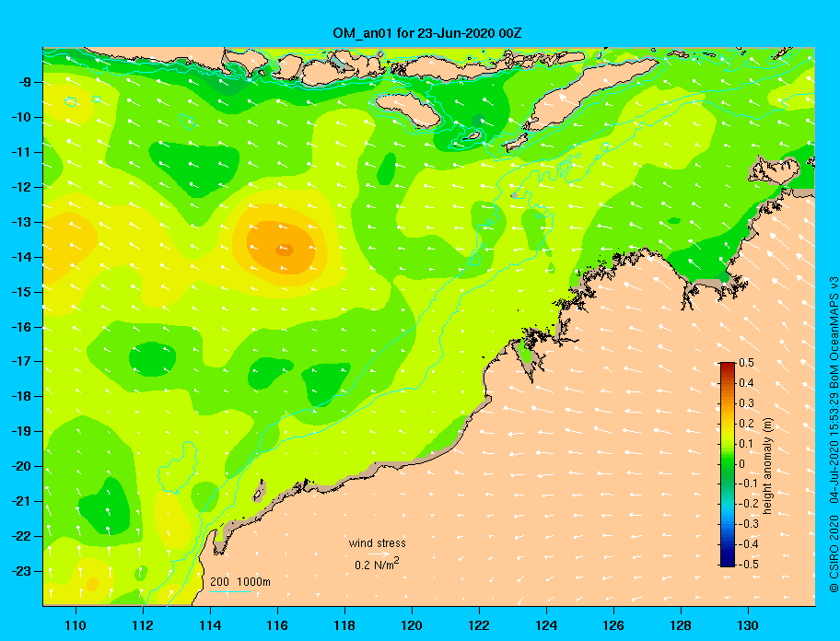840x641 pixels.
Task: Click the longitude axis label 116
Action: coord(277,625)
